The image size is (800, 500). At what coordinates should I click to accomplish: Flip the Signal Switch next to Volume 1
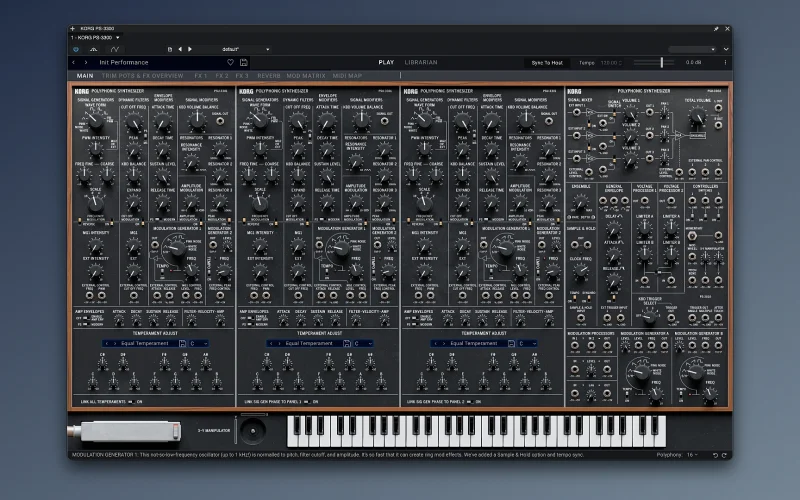[614, 111]
